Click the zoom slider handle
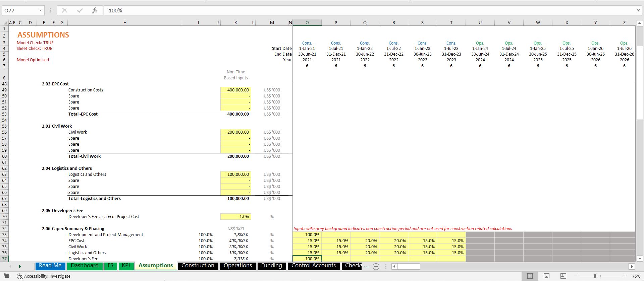This screenshot has height=281, width=644. click(x=595, y=276)
